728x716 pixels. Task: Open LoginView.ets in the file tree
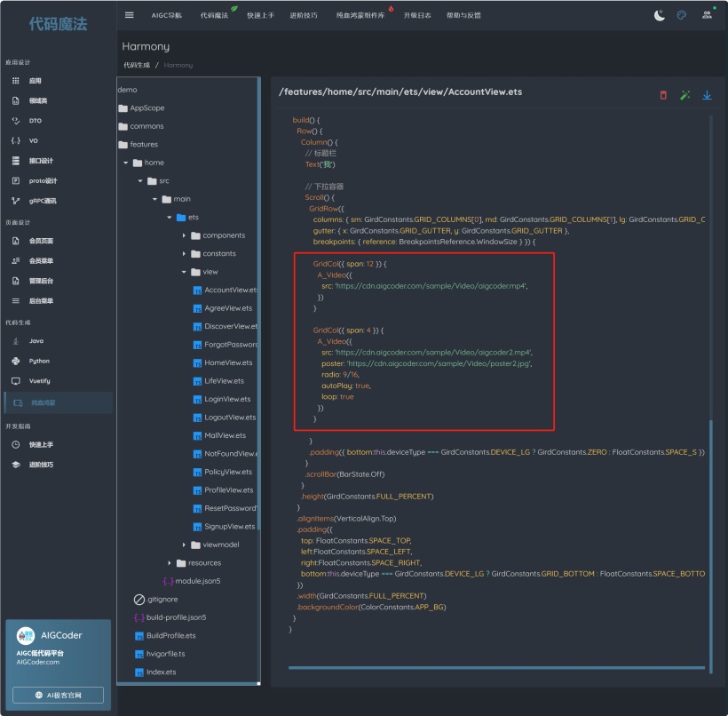click(x=227, y=399)
